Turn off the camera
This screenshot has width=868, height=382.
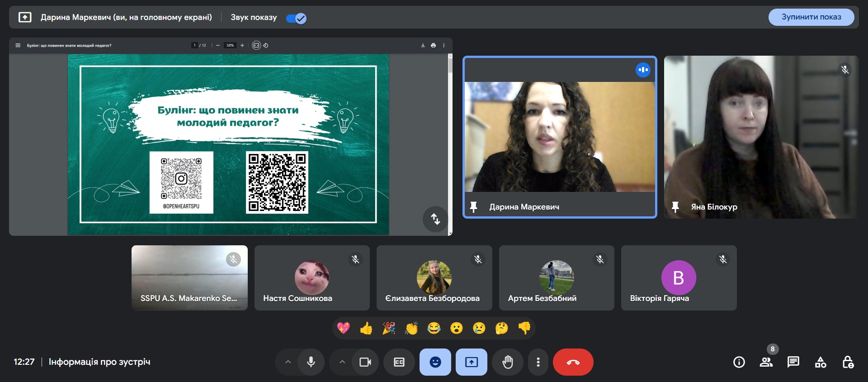365,362
